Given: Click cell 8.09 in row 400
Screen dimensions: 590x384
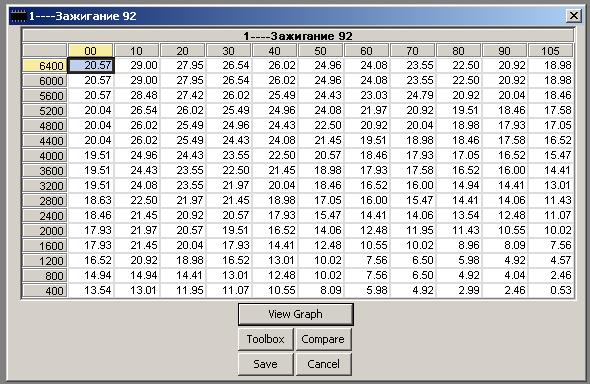Looking at the screenshot, I should [321, 290].
